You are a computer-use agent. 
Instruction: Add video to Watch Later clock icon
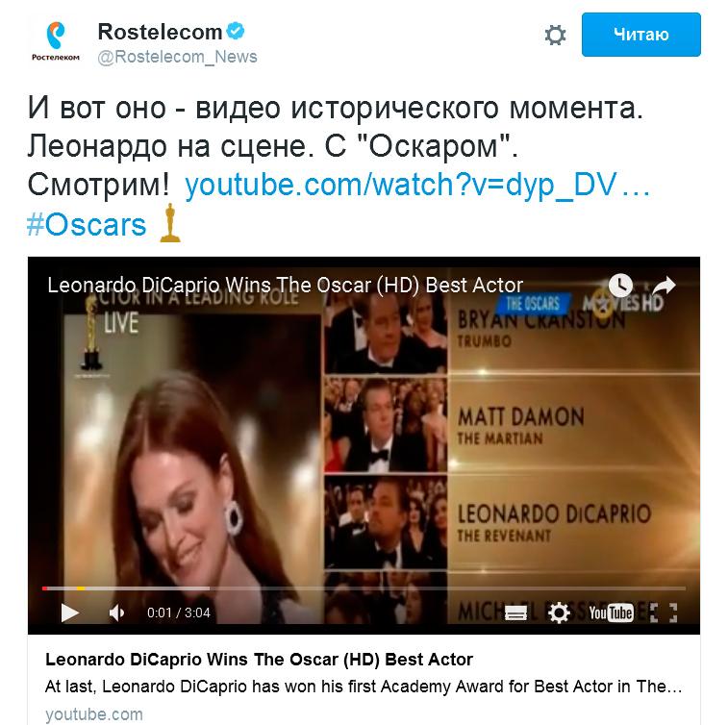[620, 285]
